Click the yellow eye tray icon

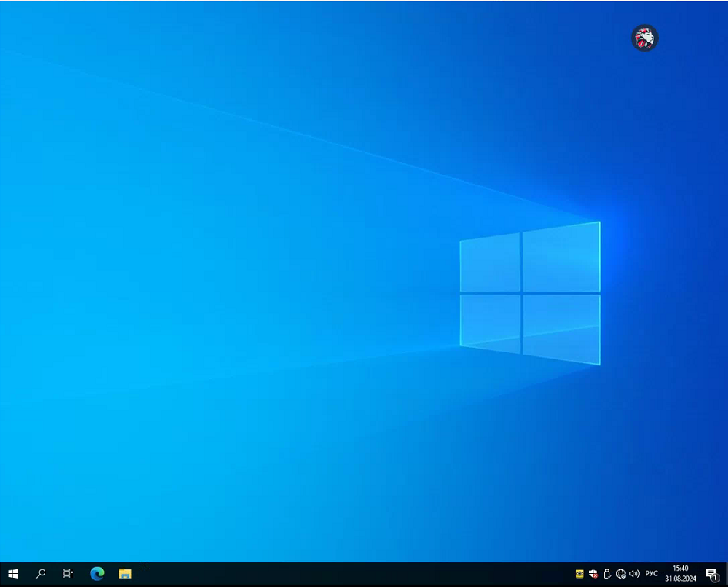click(x=579, y=574)
